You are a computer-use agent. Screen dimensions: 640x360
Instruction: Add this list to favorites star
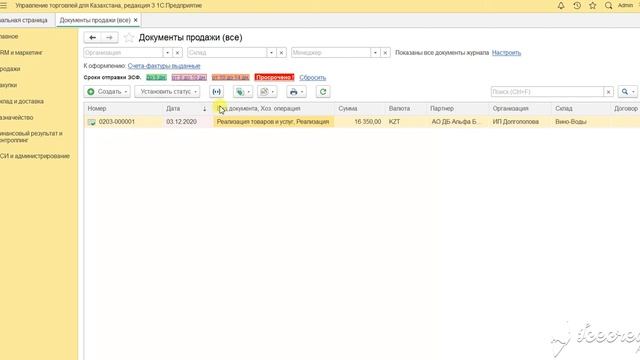tap(129, 38)
